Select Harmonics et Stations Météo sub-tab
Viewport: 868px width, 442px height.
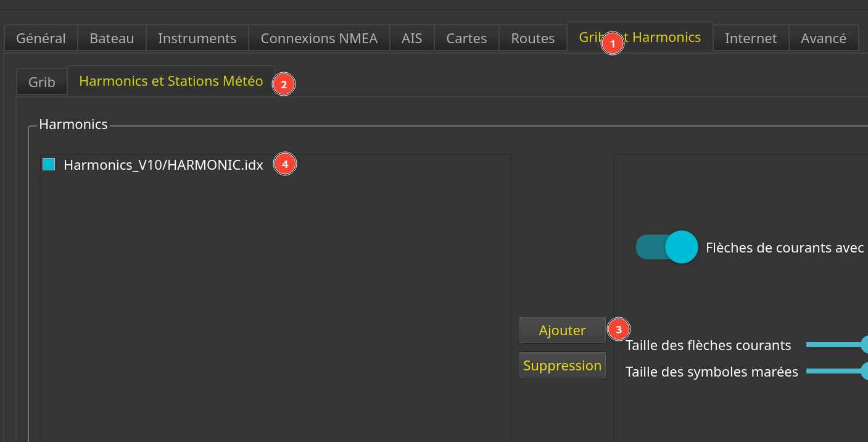[171, 81]
